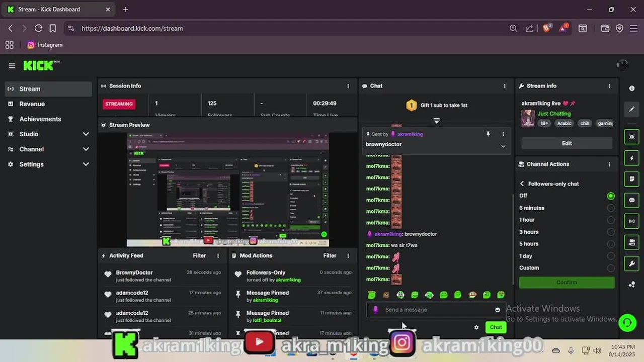This screenshot has width=644, height=362.
Task: Open the hamburger menu beside the Kick logo
Action: pos(12,66)
